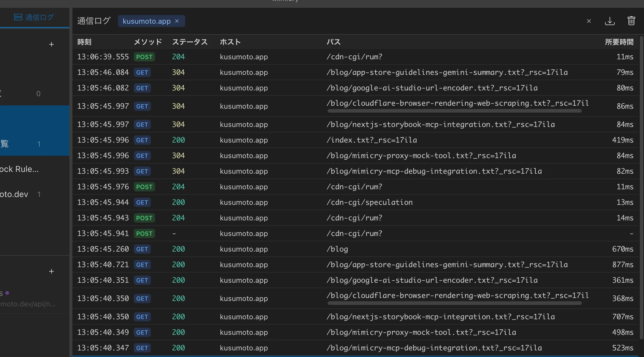Image resolution: width=644 pixels, height=357 pixels.
Task: Click the upper plus add button in sidebar
Action: (51, 44)
